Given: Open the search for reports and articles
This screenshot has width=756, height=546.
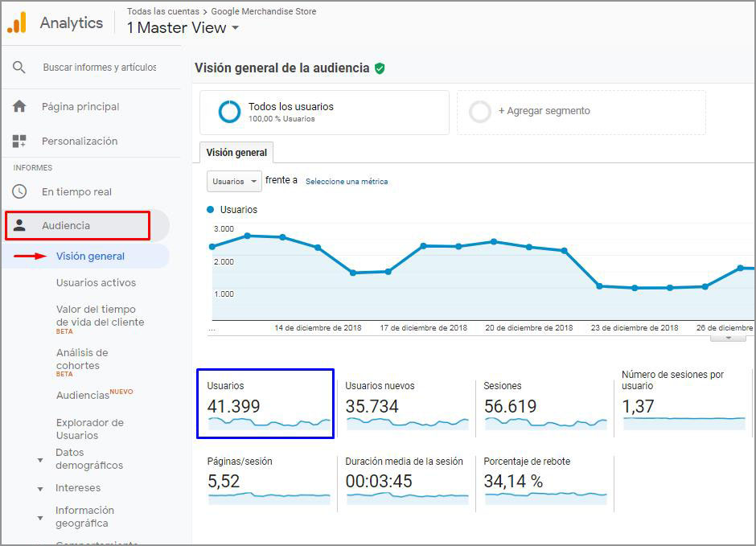Looking at the screenshot, I should [19, 68].
